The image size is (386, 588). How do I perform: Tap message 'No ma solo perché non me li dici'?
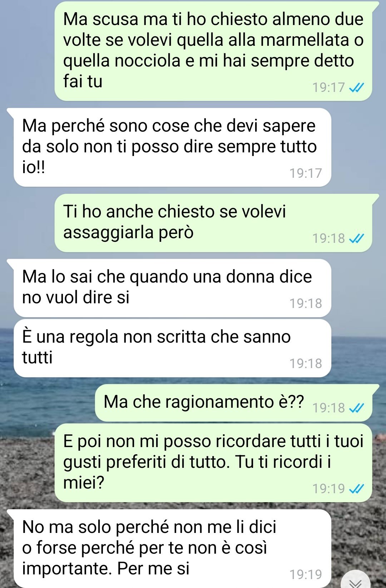(172, 549)
